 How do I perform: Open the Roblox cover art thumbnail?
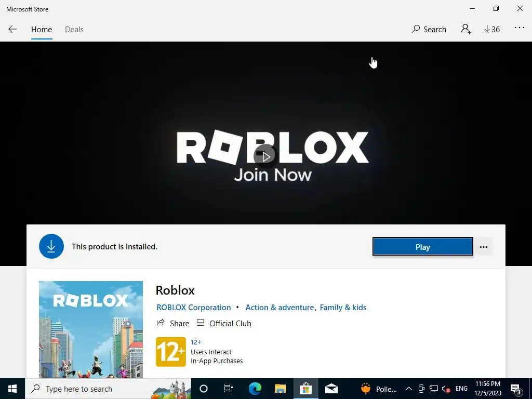click(91, 329)
